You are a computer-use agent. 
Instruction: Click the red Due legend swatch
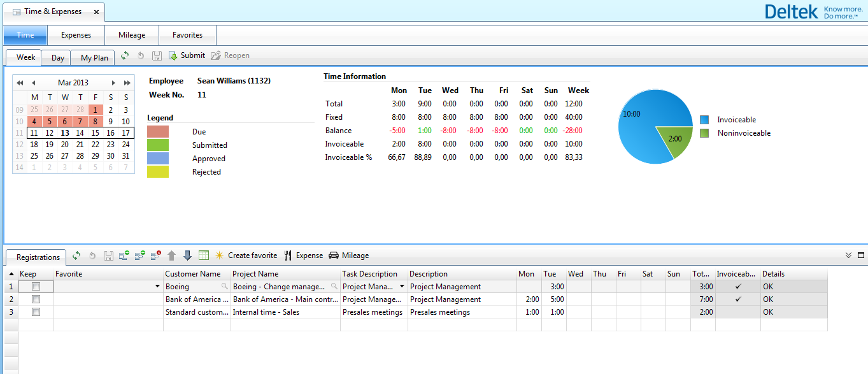[158, 132]
